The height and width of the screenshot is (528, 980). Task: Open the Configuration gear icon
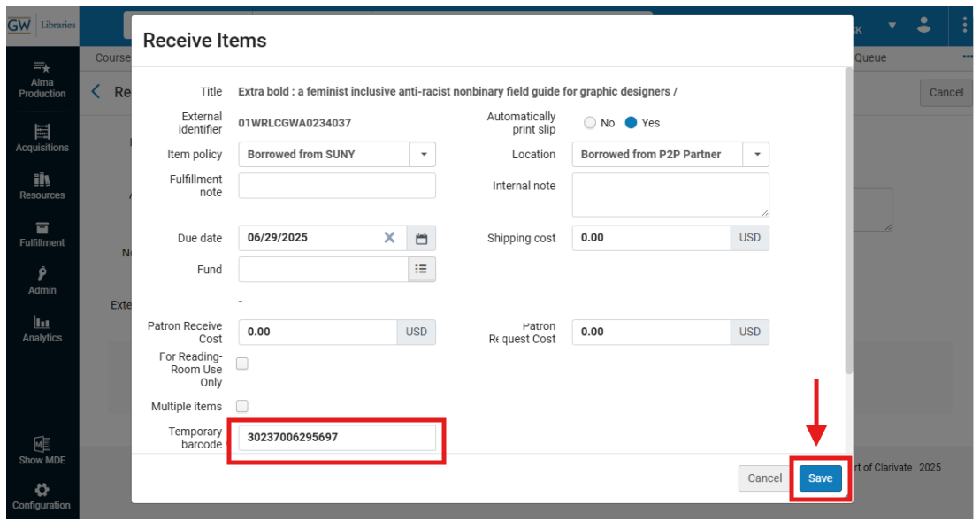[x=42, y=495]
